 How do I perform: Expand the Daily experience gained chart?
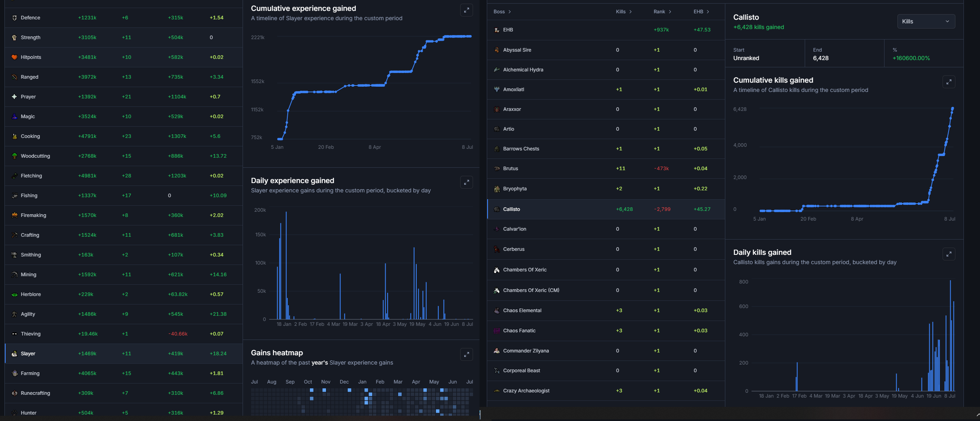(467, 182)
